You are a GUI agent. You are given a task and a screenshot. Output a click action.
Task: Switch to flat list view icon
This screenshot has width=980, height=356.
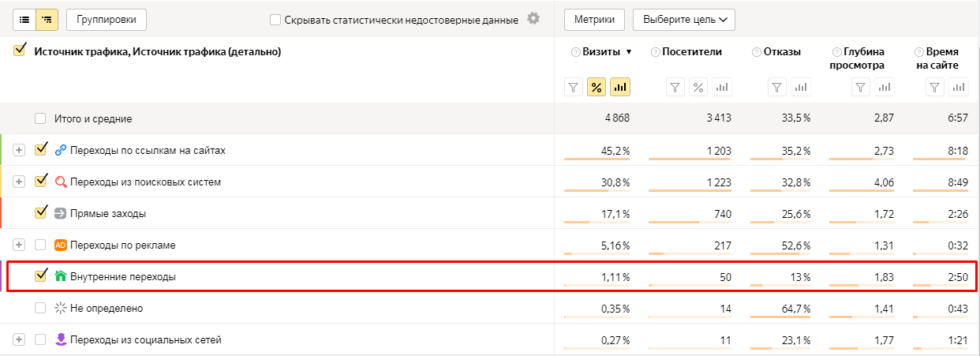point(24,20)
